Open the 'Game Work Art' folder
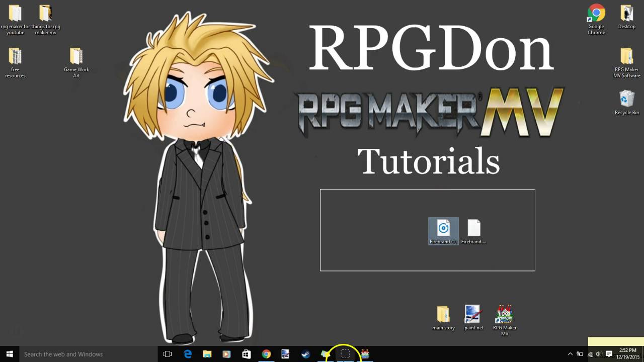 pos(76,63)
